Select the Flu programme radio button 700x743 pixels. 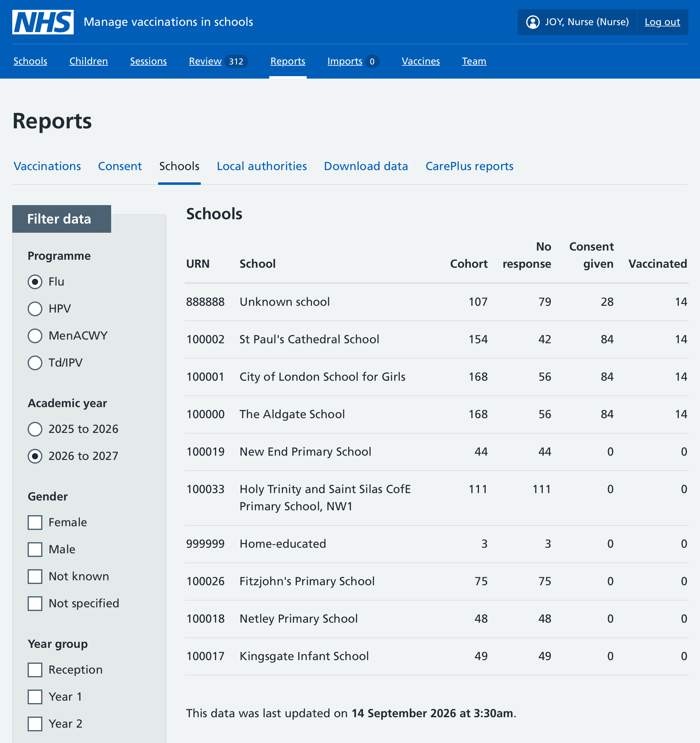tap(35, 282)
